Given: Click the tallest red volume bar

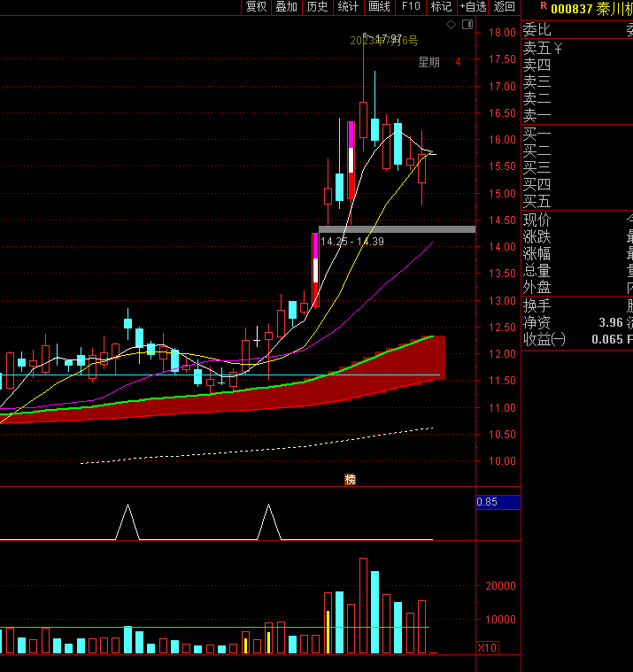Looking at the screenshot, I should point(364,606).
